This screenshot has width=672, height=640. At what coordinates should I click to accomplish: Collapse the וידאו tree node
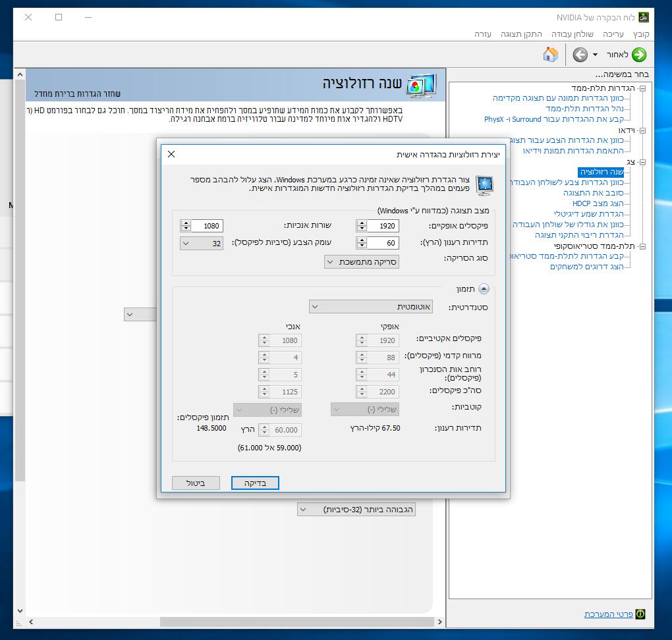pyautogui.click(x=642, y=130)
